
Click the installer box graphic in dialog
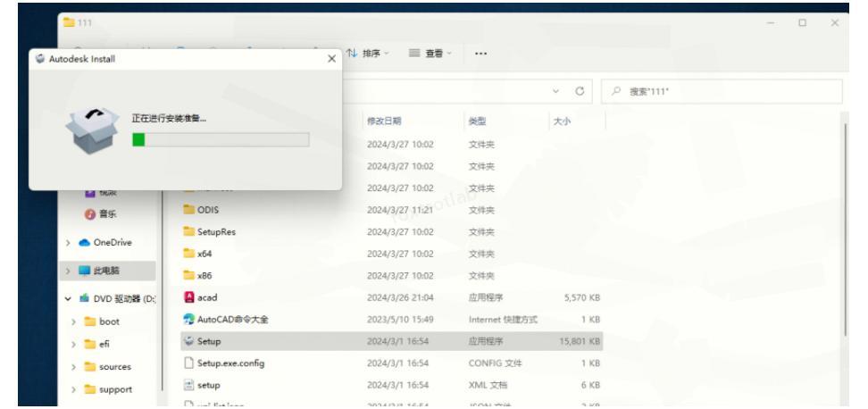point(92,130)
